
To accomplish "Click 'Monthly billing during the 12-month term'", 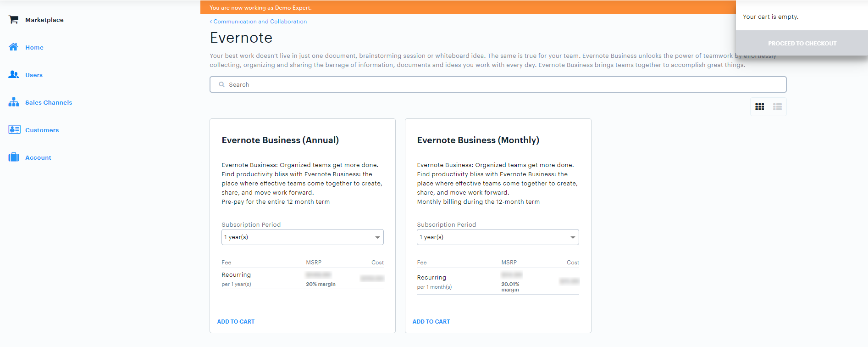I will (478, 202).
